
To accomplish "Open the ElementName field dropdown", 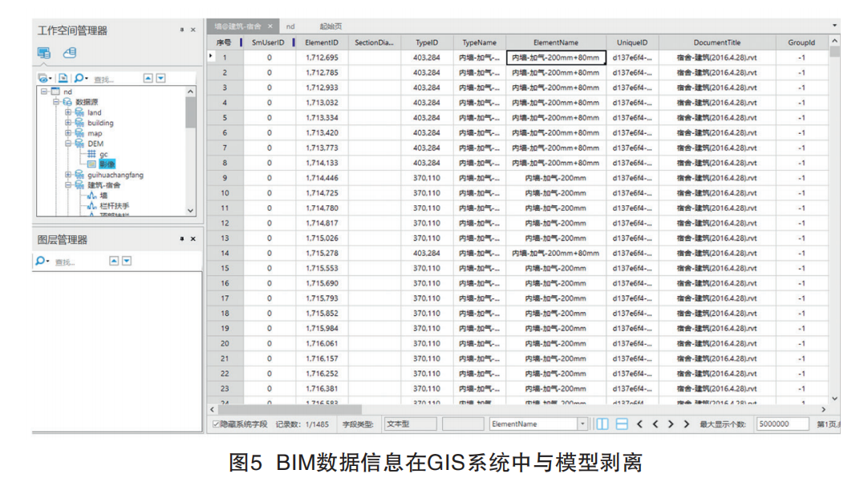I will tap(582, 424).
